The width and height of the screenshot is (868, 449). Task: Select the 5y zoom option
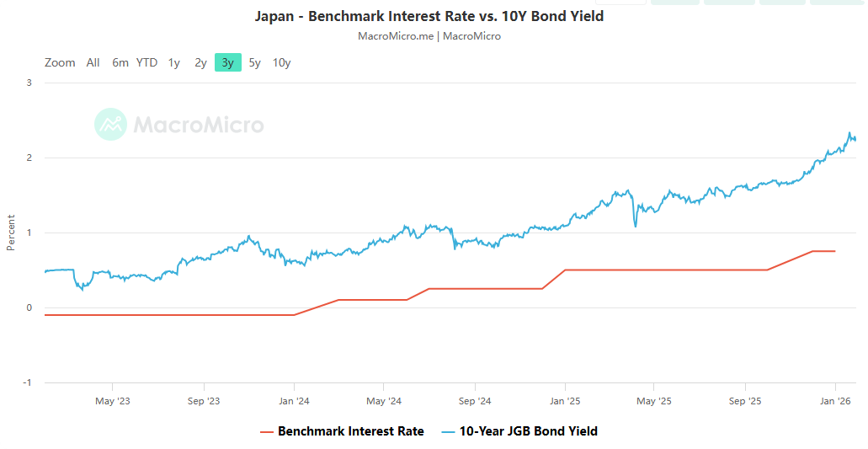(254, 62)
